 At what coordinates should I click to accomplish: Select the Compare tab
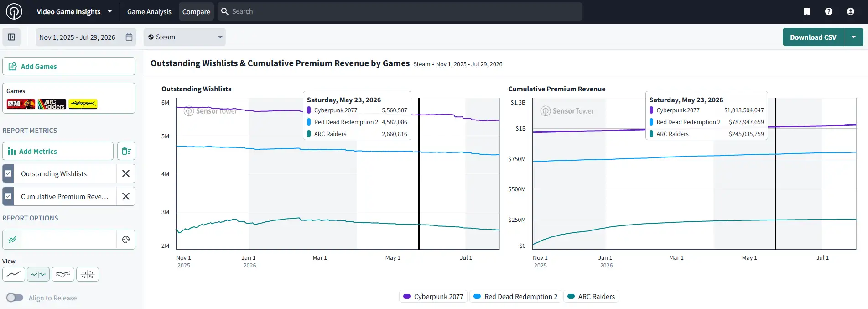click(196, 11)
